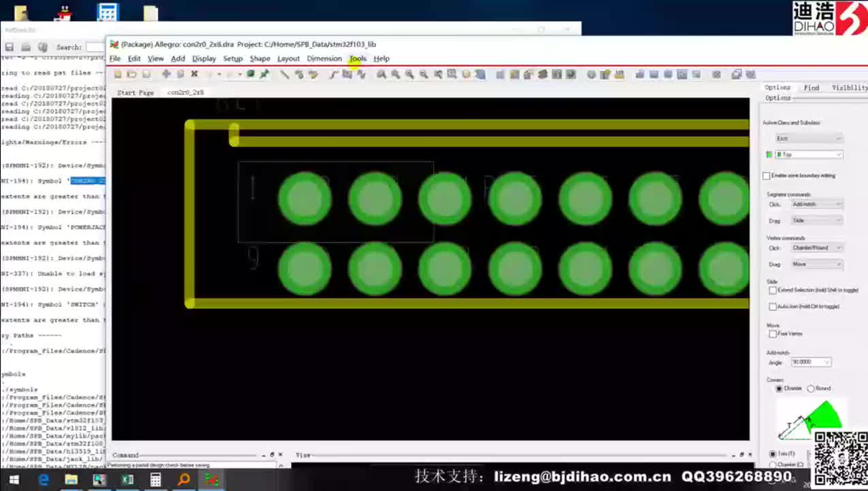Open the Edge browser from taskbar

point(44,480)
